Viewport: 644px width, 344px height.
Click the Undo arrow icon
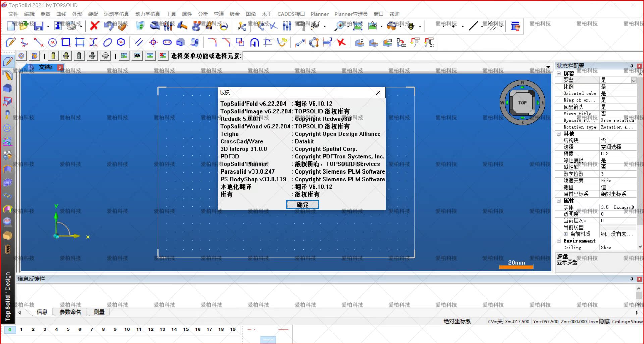pyautogui.click(x=108, y=26)
